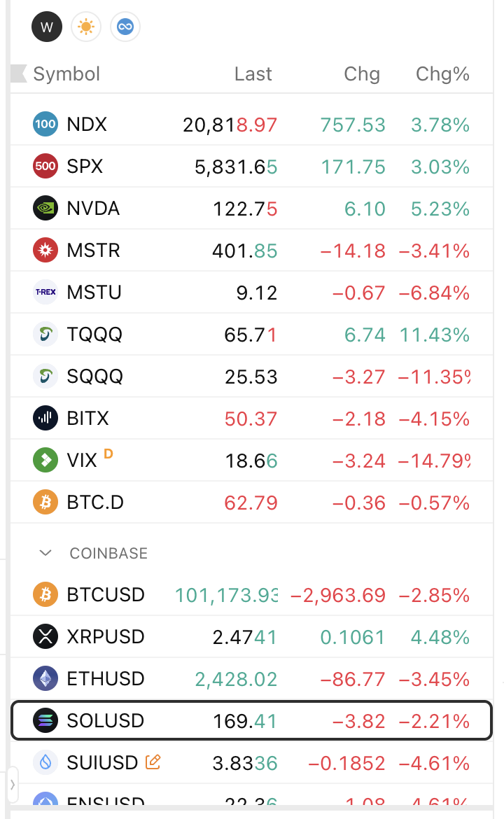Select the TQQQ watchlist row
504x819 pixels.
[x=94, y=335]
